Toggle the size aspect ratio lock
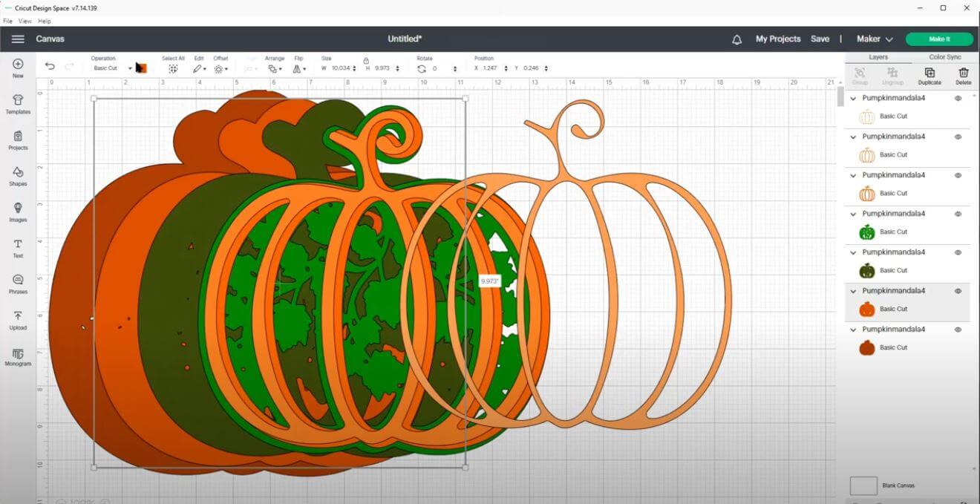 [x=366, y=60]
